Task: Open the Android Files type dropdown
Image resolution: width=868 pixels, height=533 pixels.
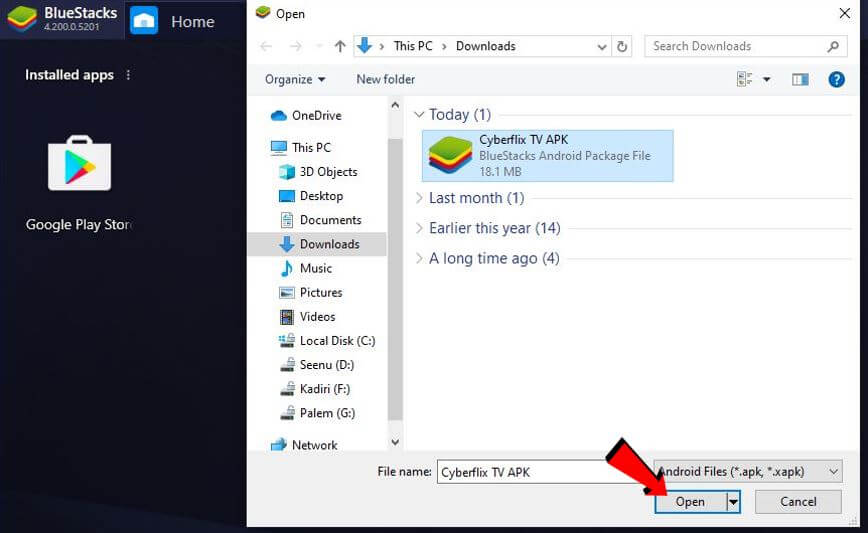Action: coord(748,472)
